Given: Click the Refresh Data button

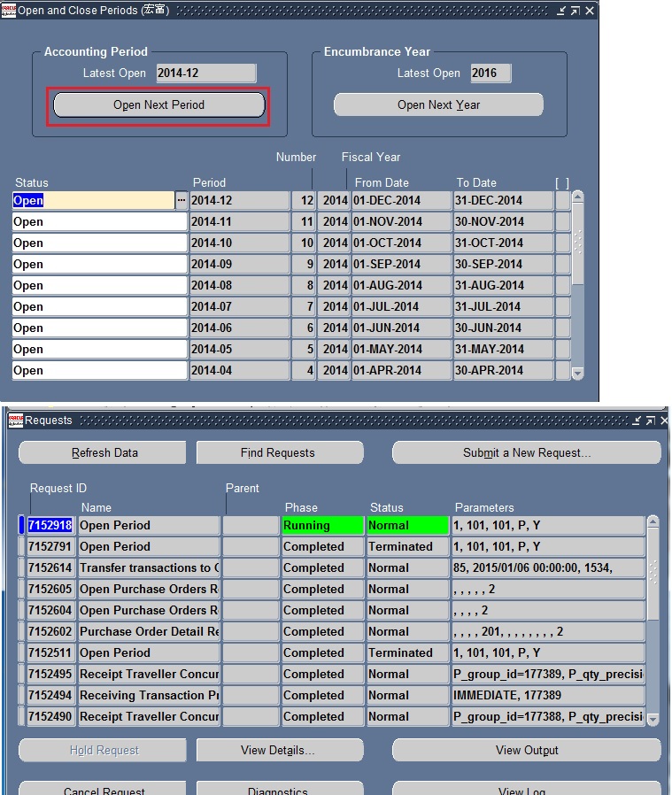Looking at the screenshot, I should [x=104, y=453].
